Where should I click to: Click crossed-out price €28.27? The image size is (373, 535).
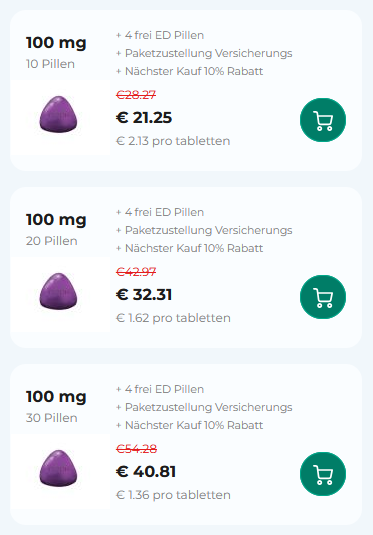coord(136,95)
